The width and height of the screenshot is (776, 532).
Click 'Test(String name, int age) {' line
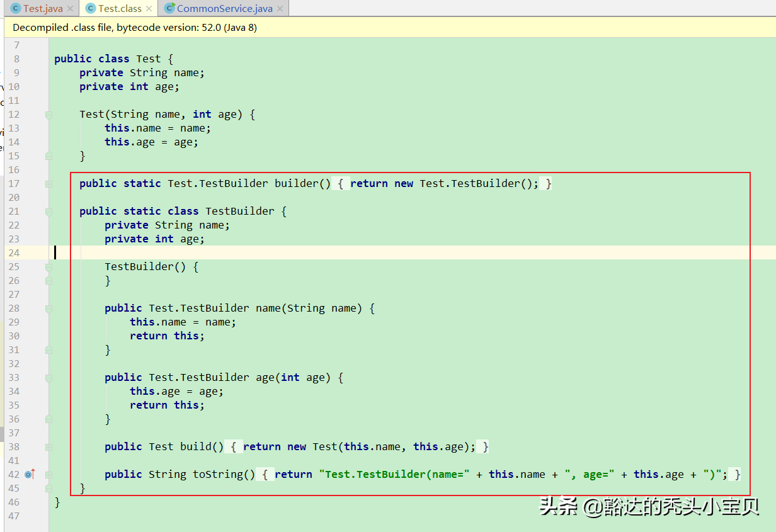coord(168,115)
